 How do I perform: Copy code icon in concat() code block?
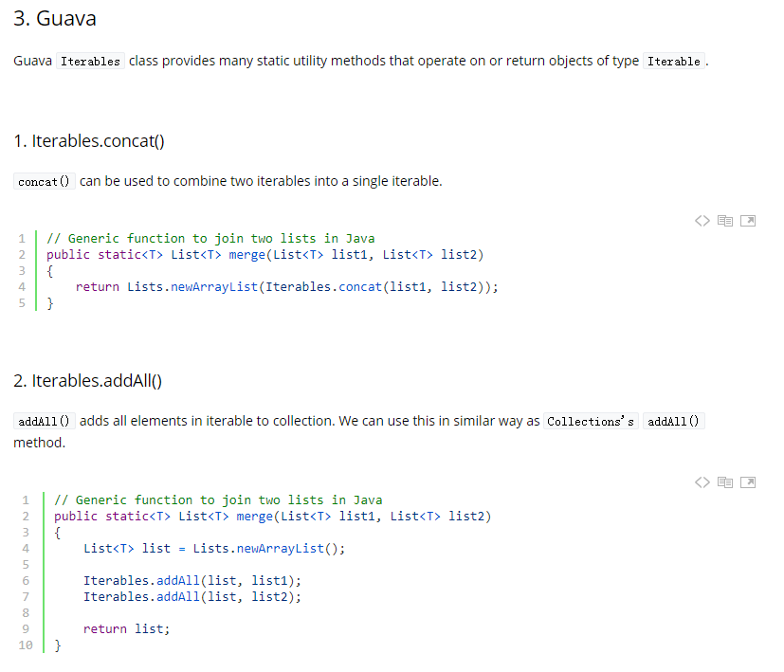click(725, 221)
